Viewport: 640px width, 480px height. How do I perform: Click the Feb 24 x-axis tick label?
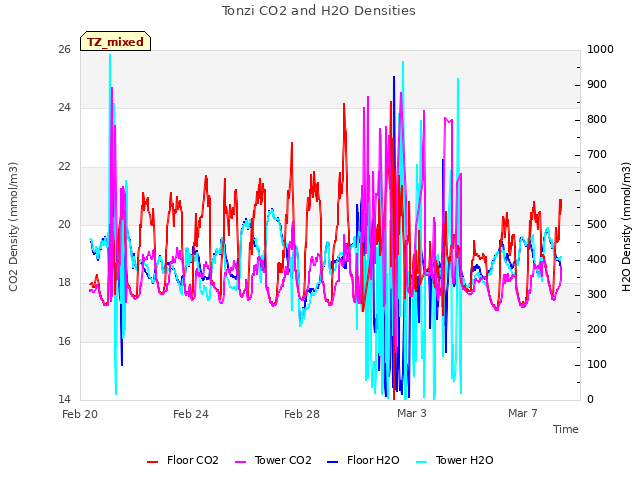pyautogui.click(x=191, y=414)
